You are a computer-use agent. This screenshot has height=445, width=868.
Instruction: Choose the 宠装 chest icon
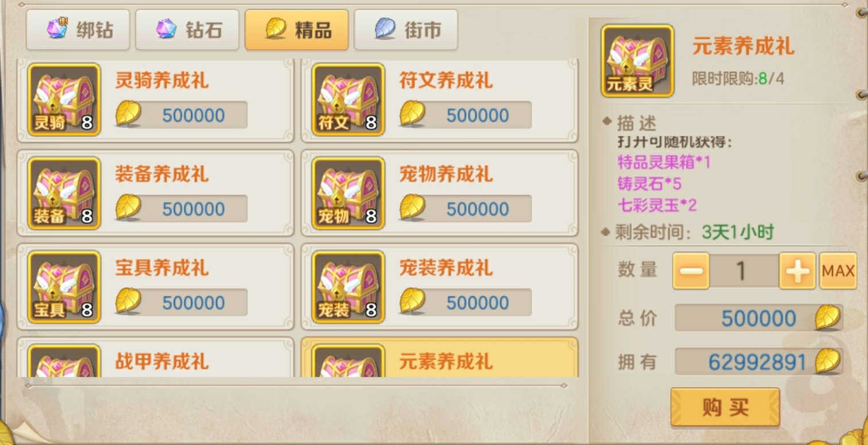(348, 287)
